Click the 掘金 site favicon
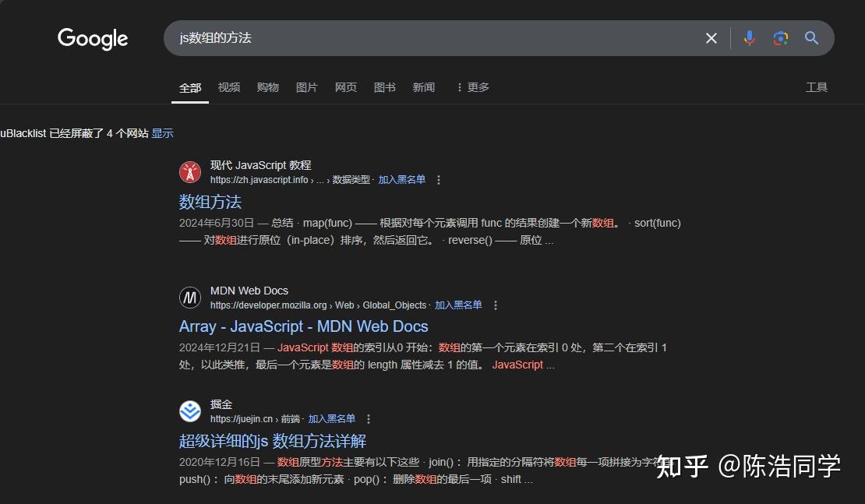 pos(190,411)
